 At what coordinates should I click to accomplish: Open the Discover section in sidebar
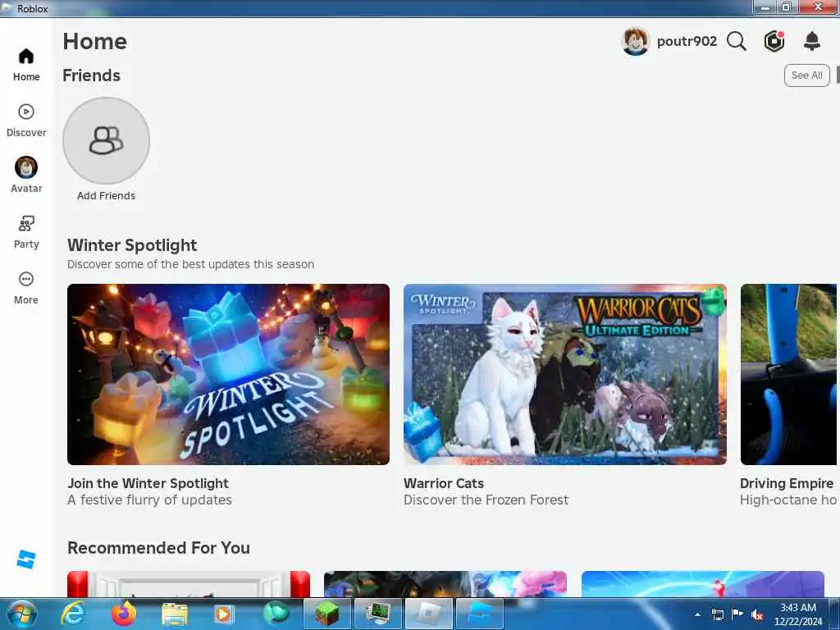[x=26, y=121]
